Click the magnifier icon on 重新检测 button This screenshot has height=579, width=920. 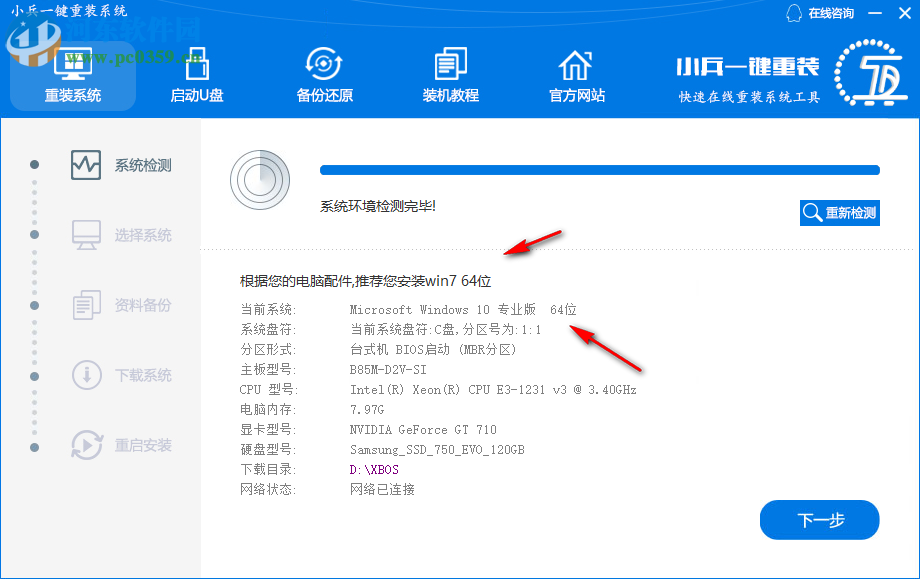point(813,212)
